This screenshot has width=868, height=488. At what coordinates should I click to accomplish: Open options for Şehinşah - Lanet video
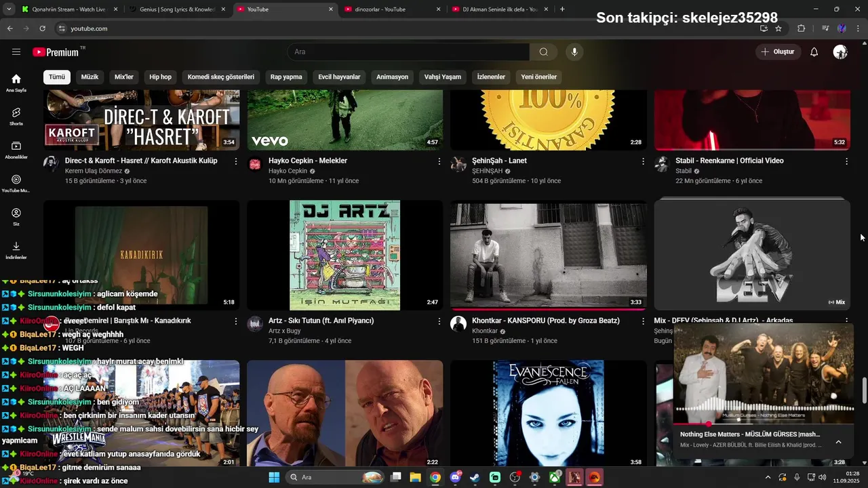click(643, 161)
